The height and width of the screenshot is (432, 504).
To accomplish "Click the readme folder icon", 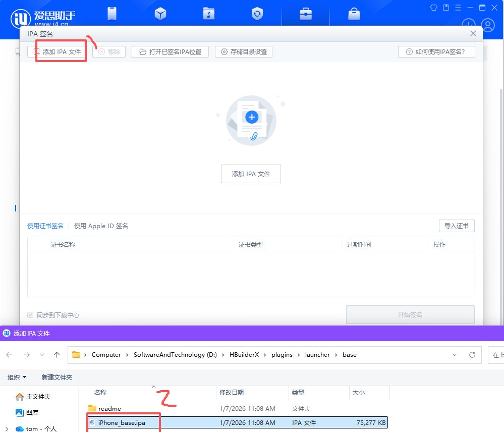I will coord(92,408).
